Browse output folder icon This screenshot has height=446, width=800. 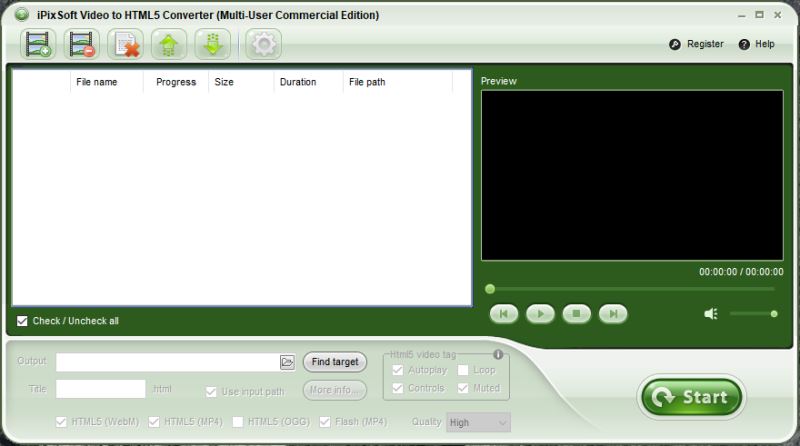coord(287,362)
